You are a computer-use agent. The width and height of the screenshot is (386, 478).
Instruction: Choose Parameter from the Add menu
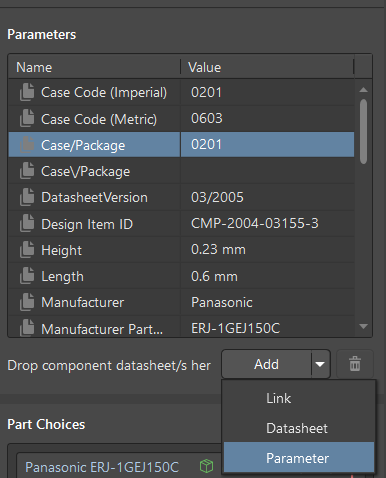tap(299, 458)
